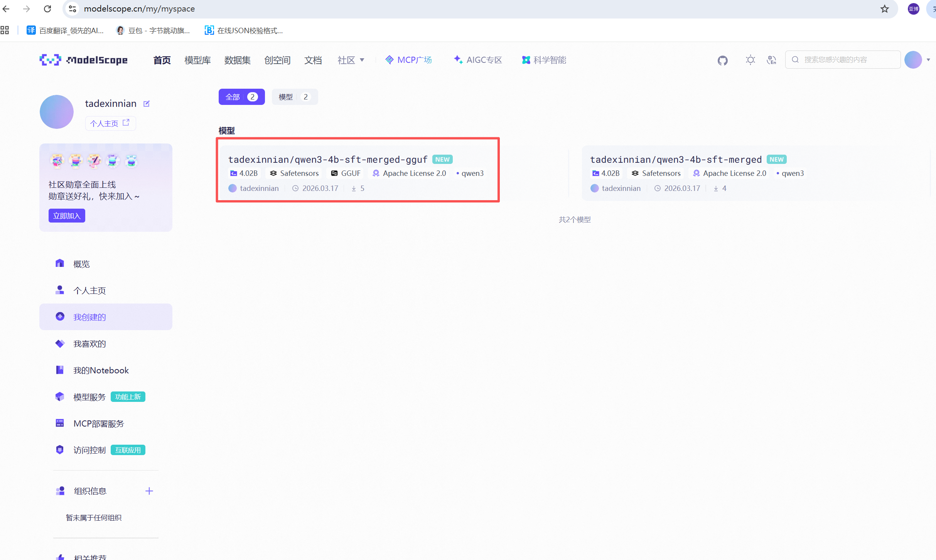
Task: Open the ModelScope logo home link
Action: coord(84,60)
